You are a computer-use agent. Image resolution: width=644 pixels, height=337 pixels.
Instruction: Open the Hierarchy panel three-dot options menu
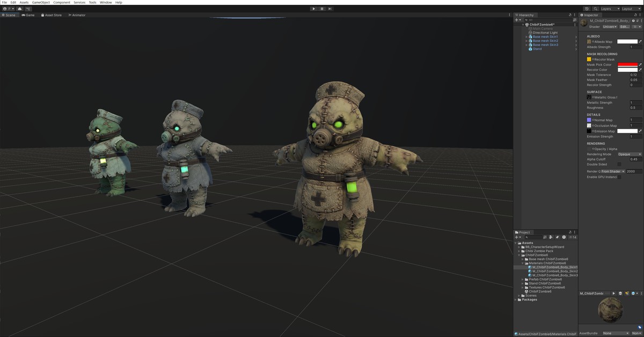pos(575,15)
